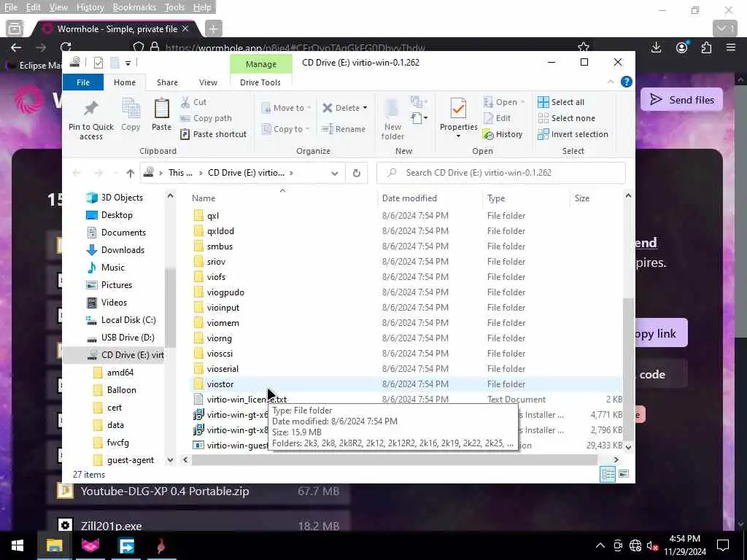The width and height of the screenshot is (747, 560).
Task: Click the volume muted tray icon
Action: (x=652, y=545)
